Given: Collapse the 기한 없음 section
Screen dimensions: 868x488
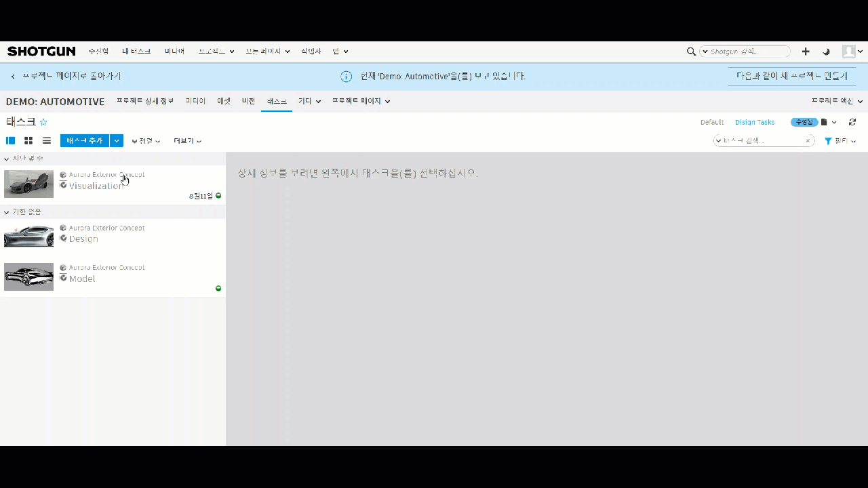Looking at the screenshot, I should click(x=6, y=211).
